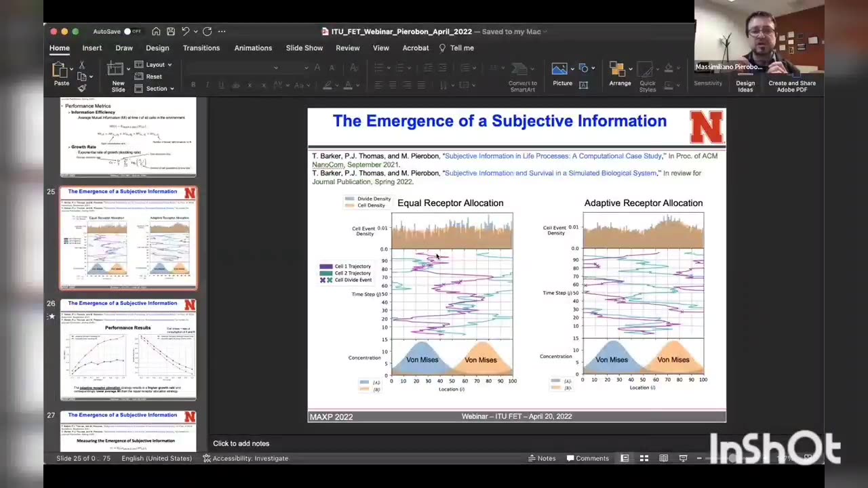The width and height of the screenshot is (868, 488).
Task: Click the Picture icon
Action: pos(560,69)
